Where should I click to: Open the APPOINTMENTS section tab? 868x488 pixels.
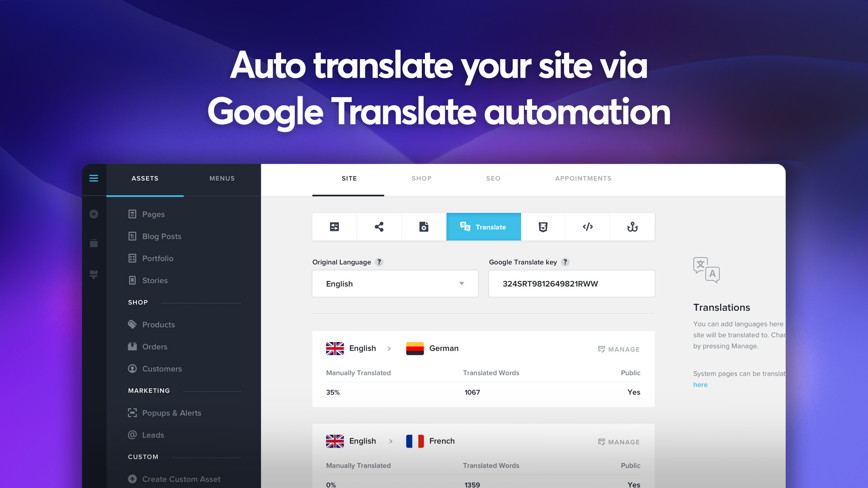pos(583,178)
